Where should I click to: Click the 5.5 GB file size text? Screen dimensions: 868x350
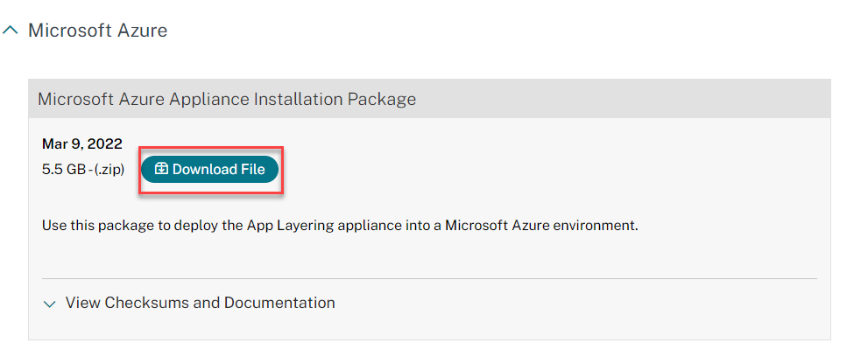[x=65, y=170]
